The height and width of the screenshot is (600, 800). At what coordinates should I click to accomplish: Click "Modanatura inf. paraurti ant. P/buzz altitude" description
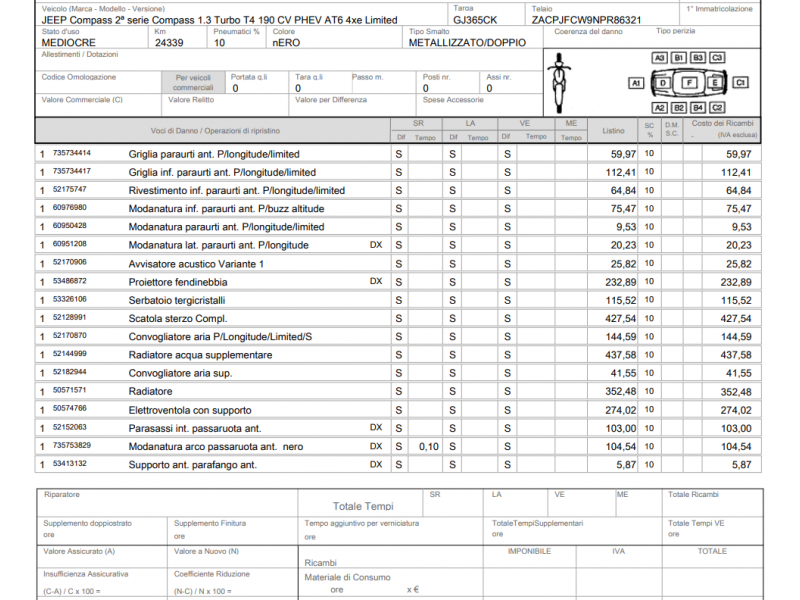227,209
